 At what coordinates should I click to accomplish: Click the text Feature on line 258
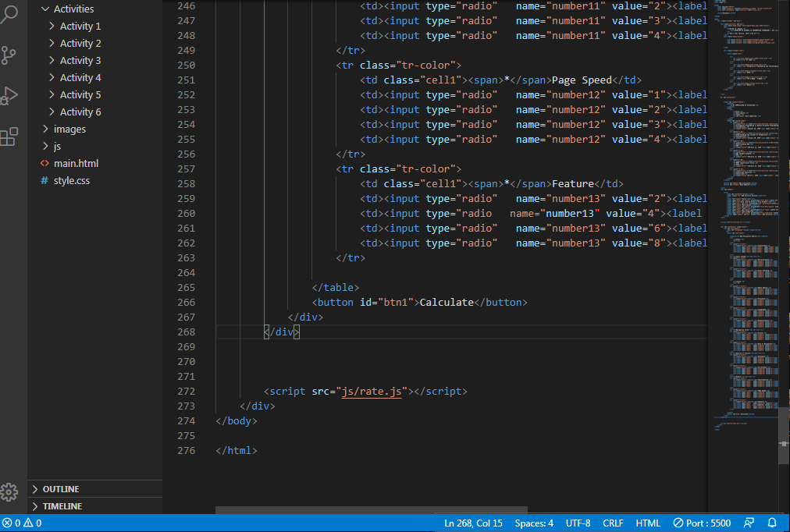point(573,184)
